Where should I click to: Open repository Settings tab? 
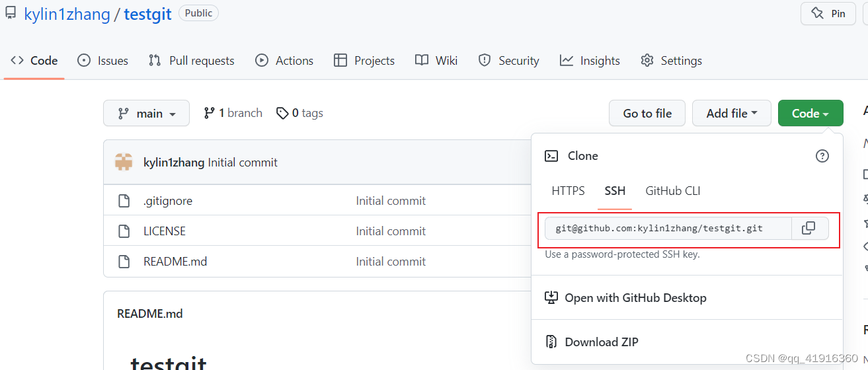point(671,61)
